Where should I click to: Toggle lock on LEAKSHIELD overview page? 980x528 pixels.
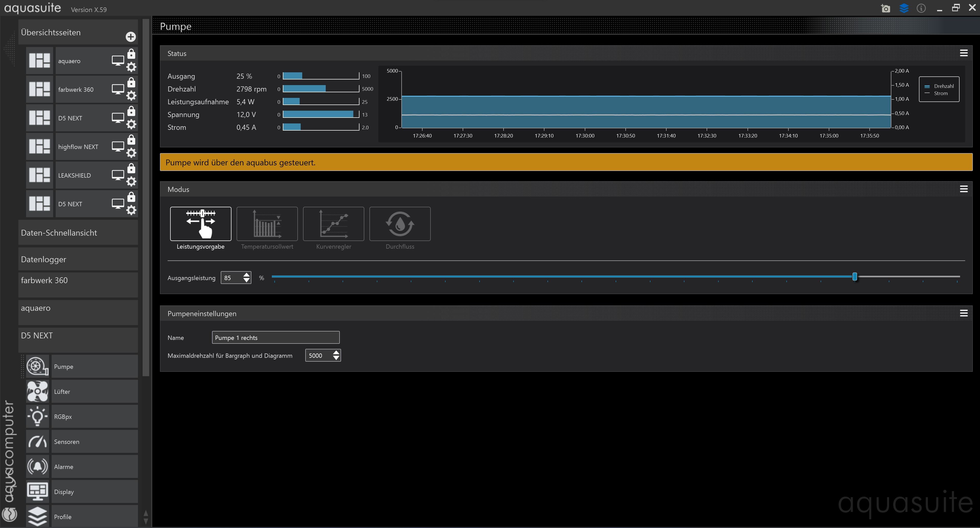[131, 168]
